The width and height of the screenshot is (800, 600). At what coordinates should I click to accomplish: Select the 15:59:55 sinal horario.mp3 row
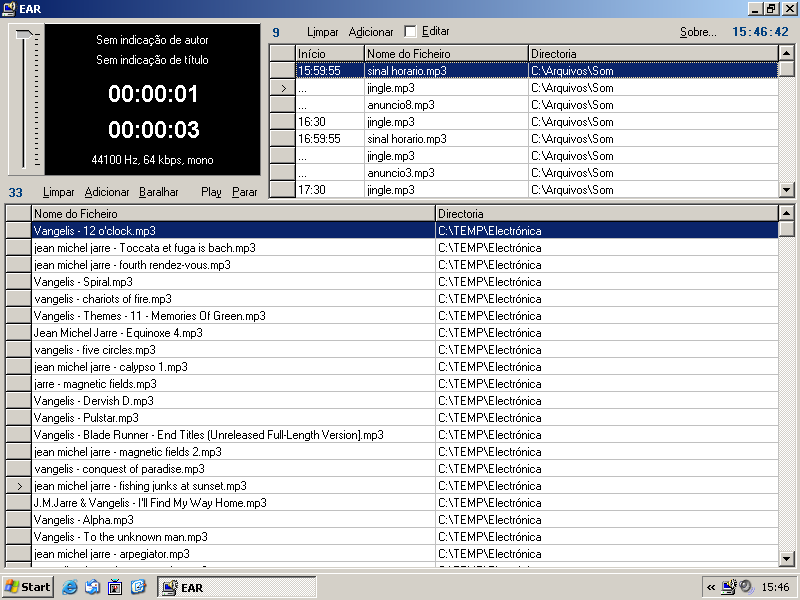[x=537, y=71]
